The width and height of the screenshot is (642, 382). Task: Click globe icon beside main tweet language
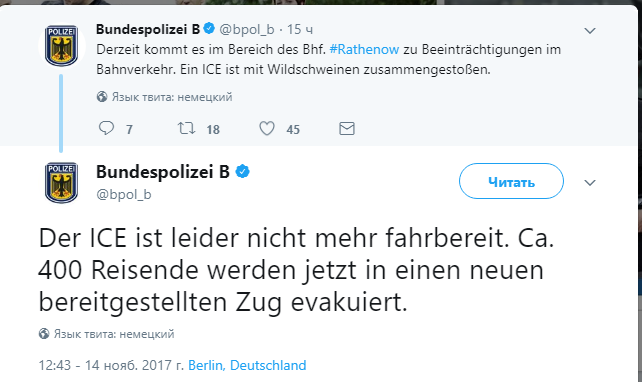pyautogui.click(x=44, y=334)
